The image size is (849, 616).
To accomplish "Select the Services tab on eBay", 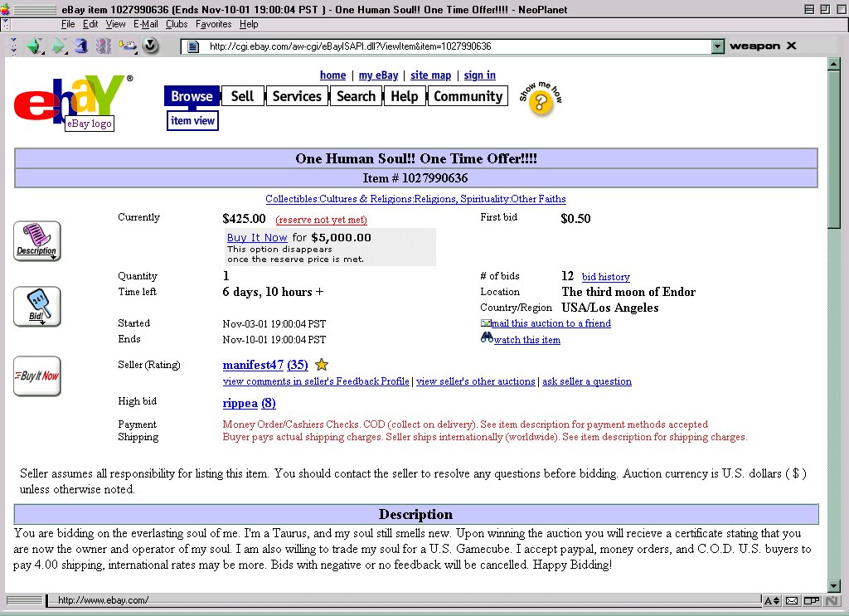I will (x=297, y=96).
